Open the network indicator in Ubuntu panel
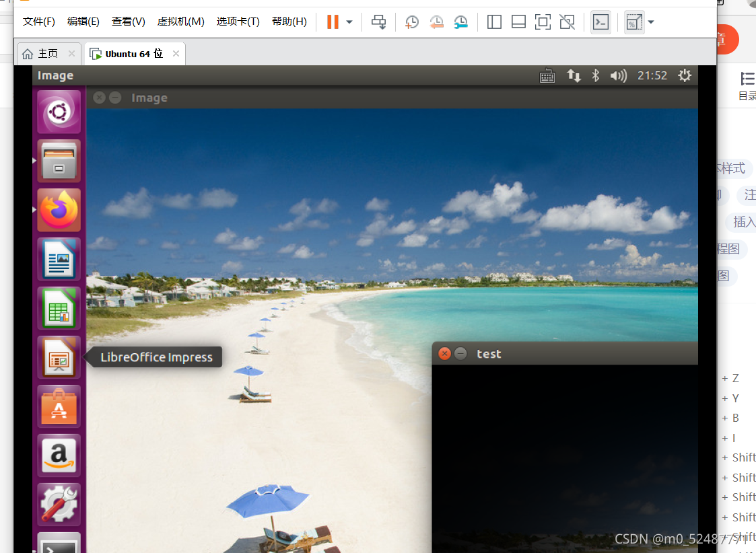The height and width of the screenshot is (553, 756). pyautogui.click(x=574, y=75)
